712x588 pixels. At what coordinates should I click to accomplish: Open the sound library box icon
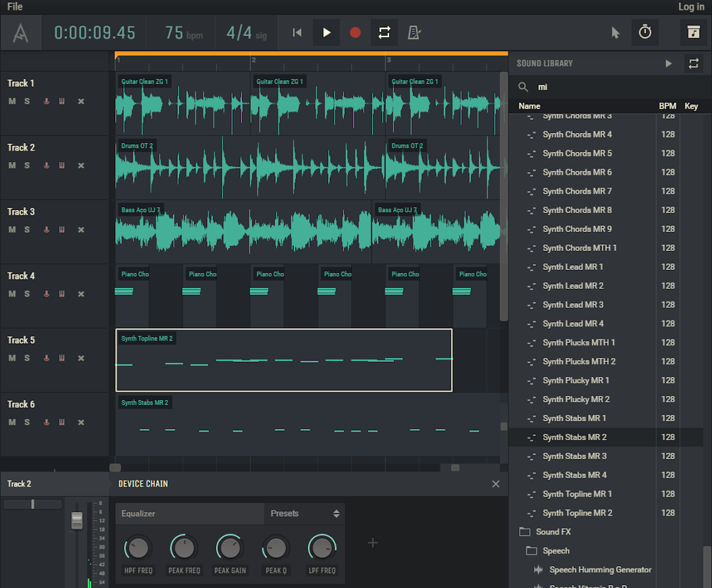click(x=693, y=32)
